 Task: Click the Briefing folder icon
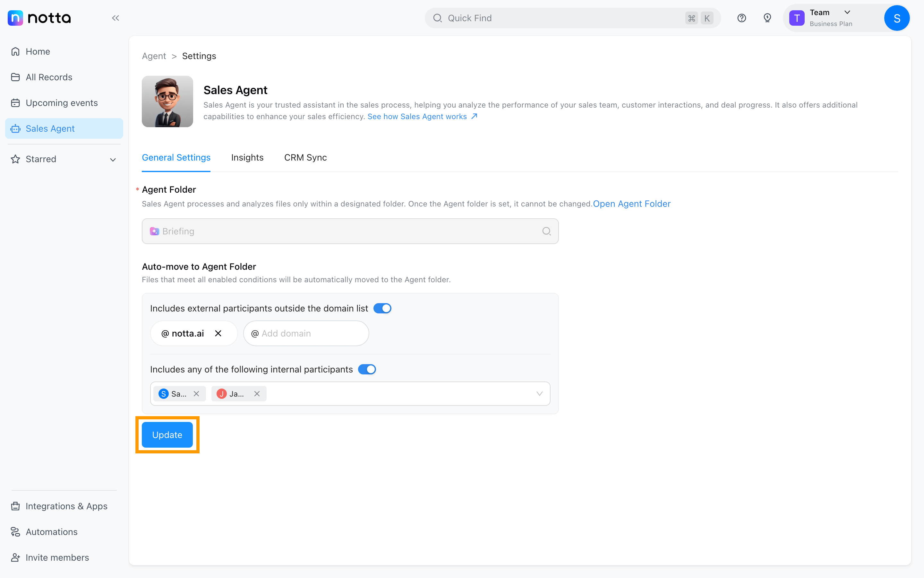154,231
